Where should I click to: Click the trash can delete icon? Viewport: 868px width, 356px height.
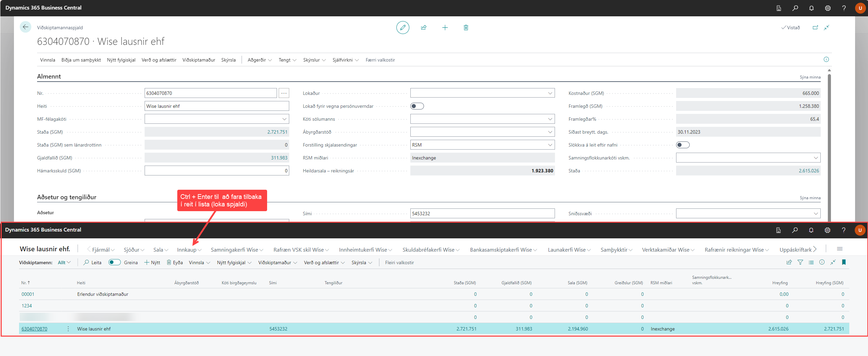click(x=466, y=28)
